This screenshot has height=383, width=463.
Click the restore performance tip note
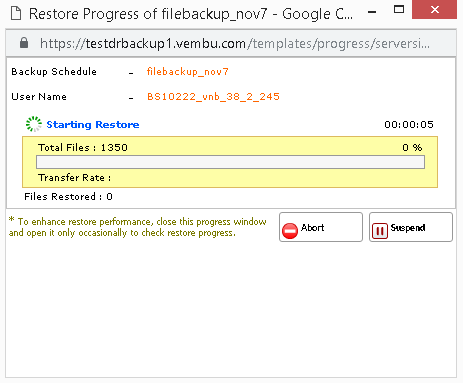coord(138,227)
